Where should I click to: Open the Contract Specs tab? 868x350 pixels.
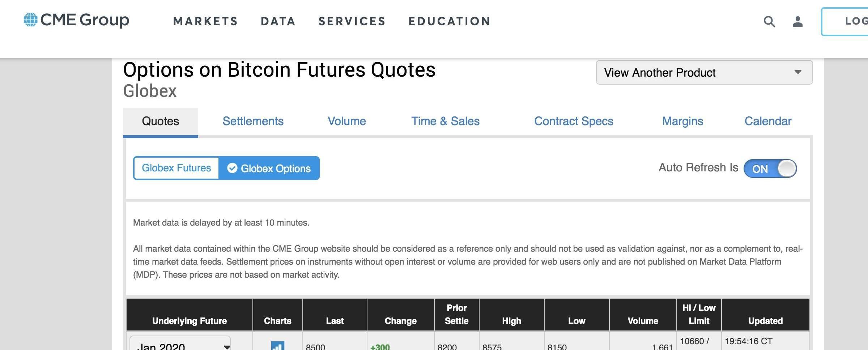574,121
